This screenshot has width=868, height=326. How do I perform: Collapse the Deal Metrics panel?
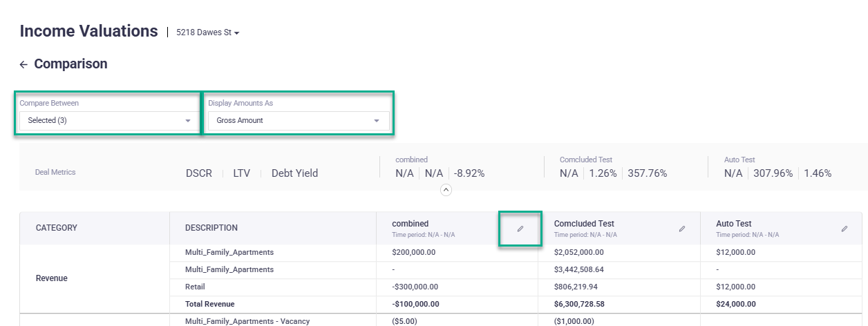(x=446, y=190)
